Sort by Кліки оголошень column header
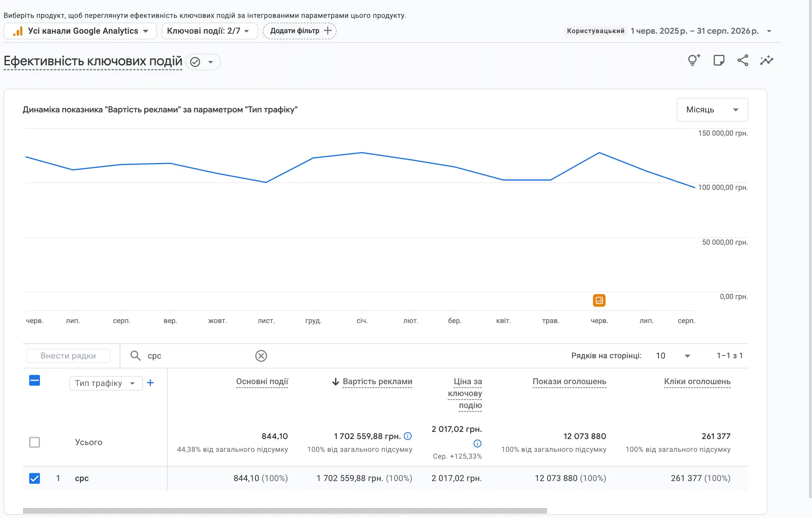The width and height of the screenshot is (812, 518). pyautogui.click(x=697, y=381)
